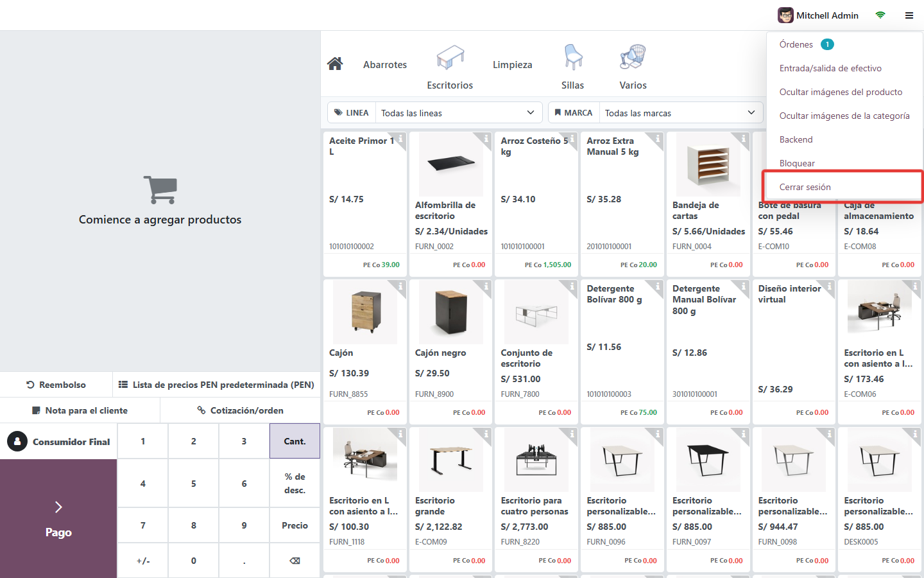The width and height of the screenshot is (924, 578).
Task: Open the PEN price list selector
Action: pos(216,385)
